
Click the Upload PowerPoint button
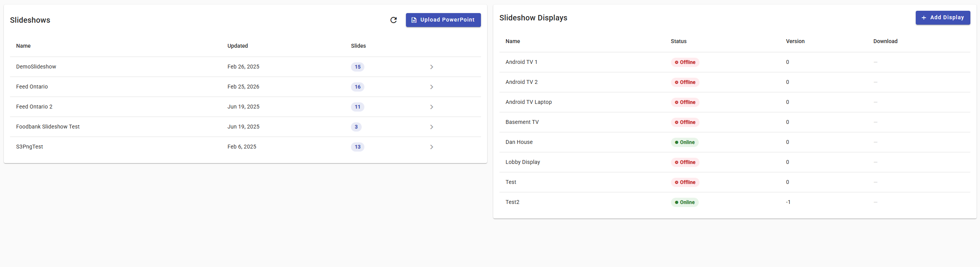coord(443,20)
